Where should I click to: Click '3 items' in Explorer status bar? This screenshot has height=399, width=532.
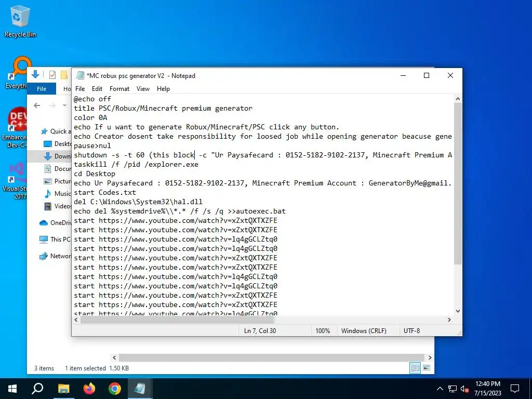tap(44, 368)
